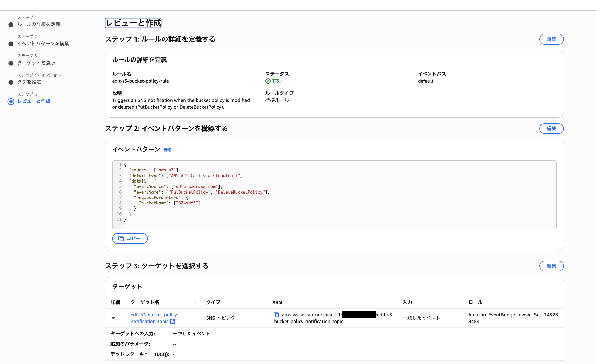Copy the SNS topic ARN icon
Screen dimensions: 596x364
coord(276,314)
